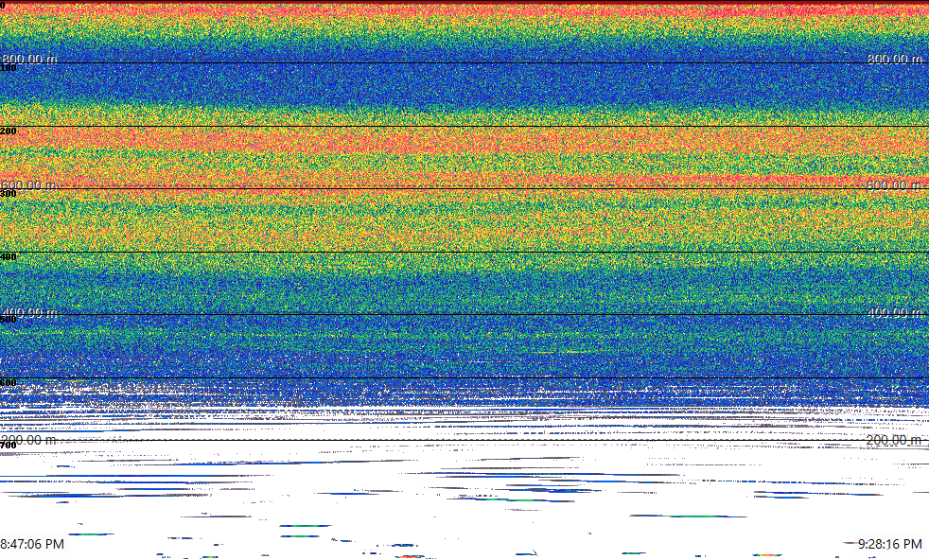Click the 9:28:16 PM end timestamp

[890, 543]
